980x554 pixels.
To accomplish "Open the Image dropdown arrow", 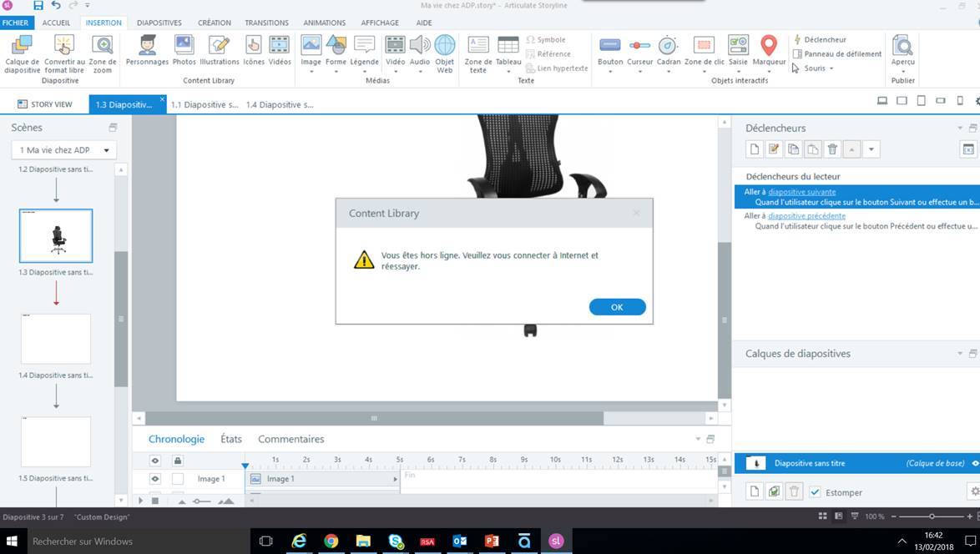I will point(311,71).
